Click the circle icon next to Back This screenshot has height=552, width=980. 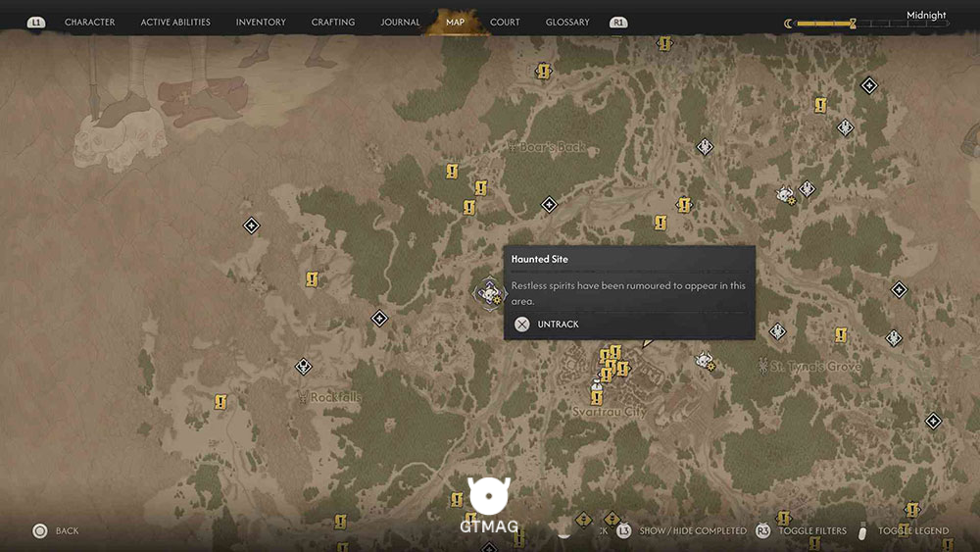pyautogui.click(x=40, y=530)
